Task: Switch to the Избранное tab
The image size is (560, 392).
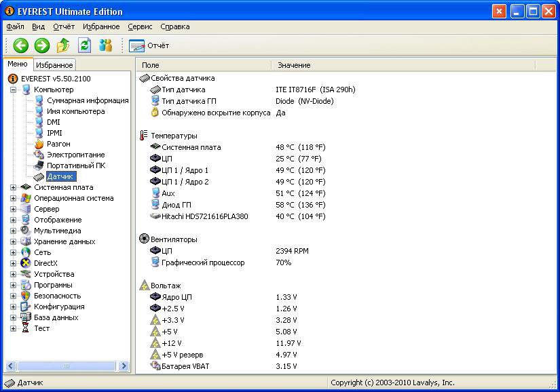Action: tap(54, 65)
